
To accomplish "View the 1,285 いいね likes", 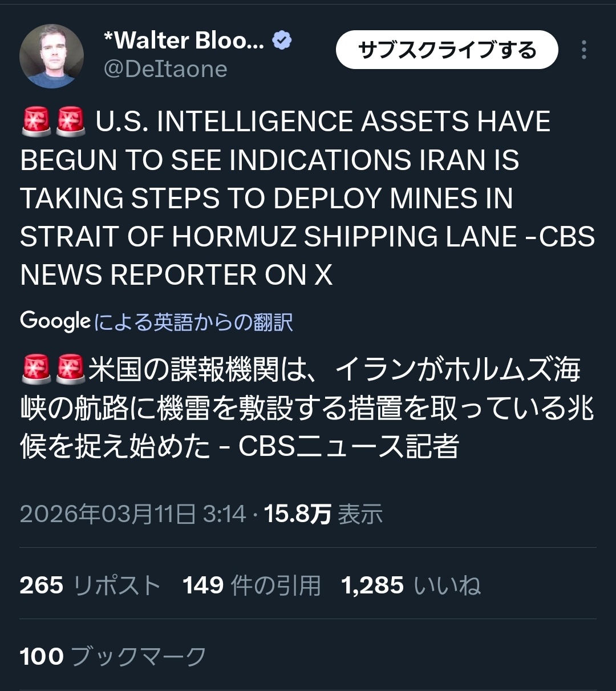I will pyautogui.click(x=411, y=585).
